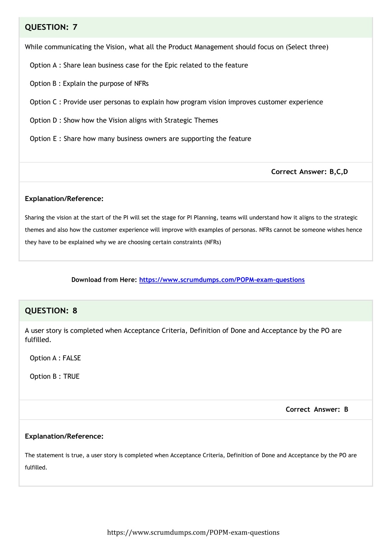Screen dimensions: 392x554
Task: Select Option C about user personas
Action: [176, 102]
